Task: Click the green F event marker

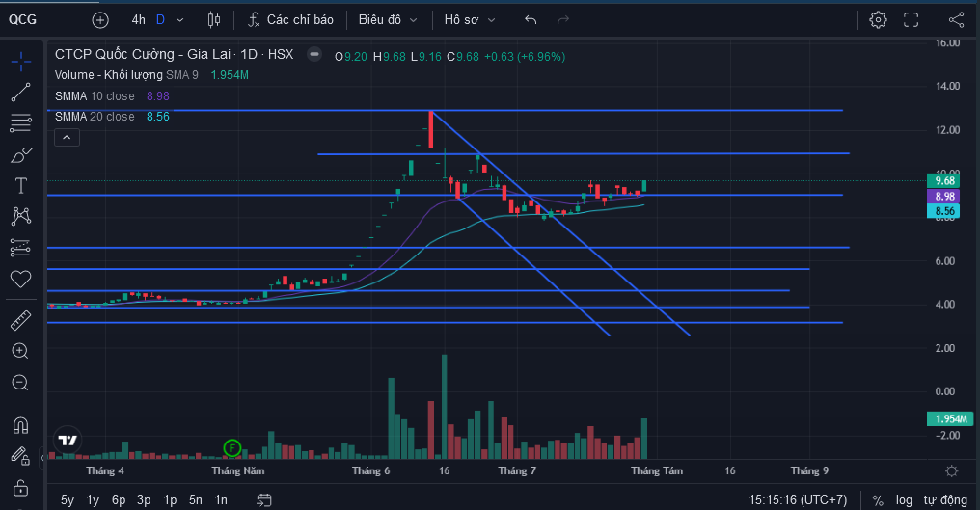Action: pyautogui.click(x=231, y=447)
